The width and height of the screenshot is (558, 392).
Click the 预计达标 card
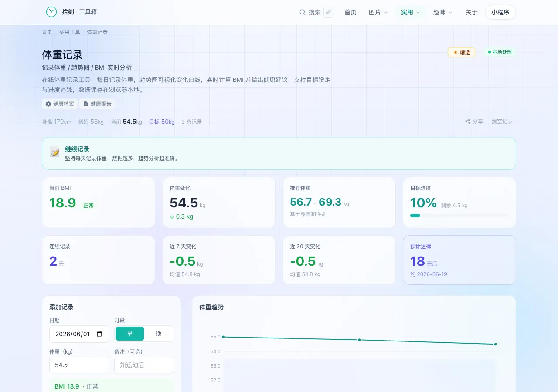point(459,260)
